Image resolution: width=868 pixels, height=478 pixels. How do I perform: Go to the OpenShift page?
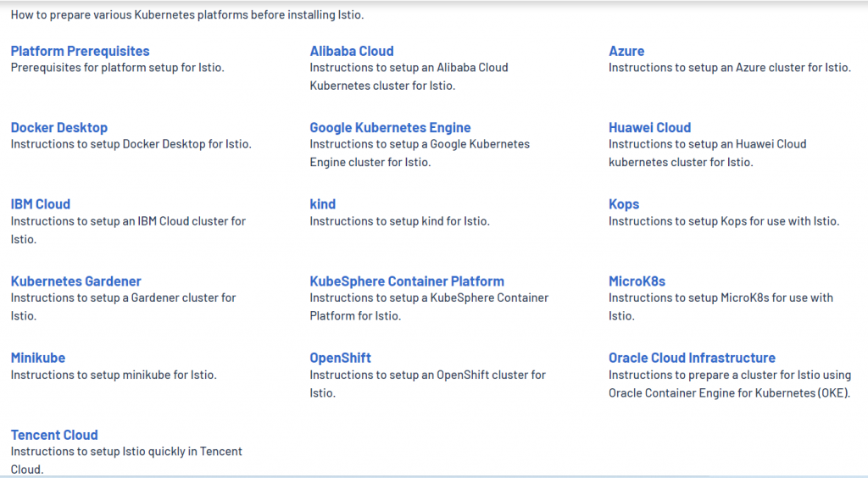tap(341, 358)
